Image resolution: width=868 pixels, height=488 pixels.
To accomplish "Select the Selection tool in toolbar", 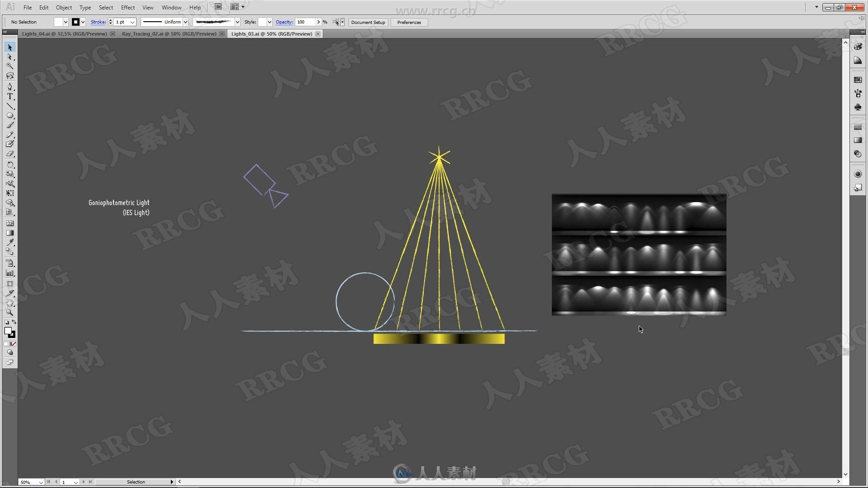I will [9, 47].
